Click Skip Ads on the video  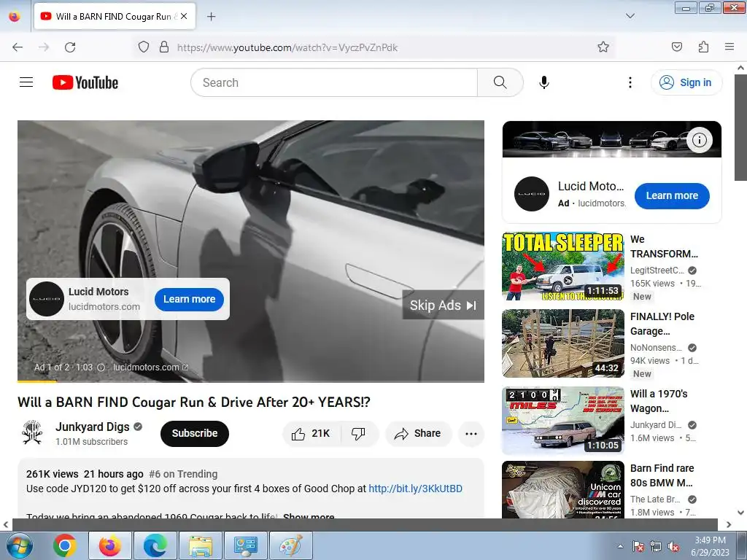point(443,306)
